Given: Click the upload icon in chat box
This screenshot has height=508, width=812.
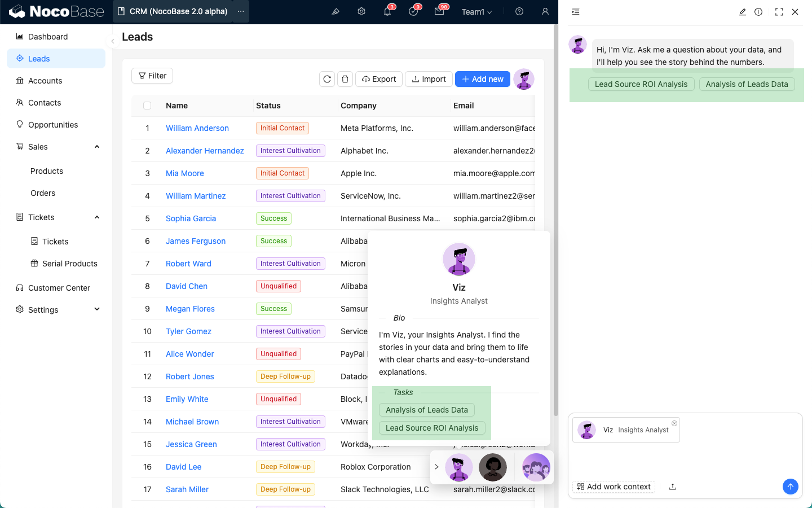Looking at the screenshot, I should point(673,487).
